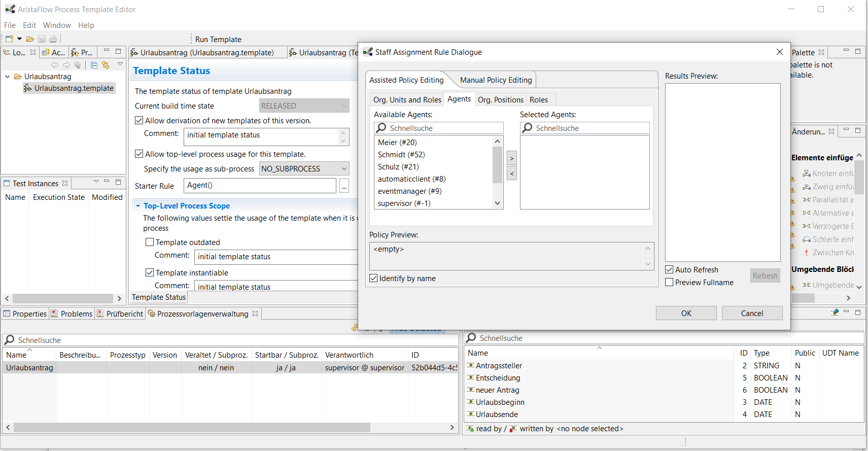868x451 pixels.
Task: Open the dropdown arrow beside New icon
Action: 20,39
